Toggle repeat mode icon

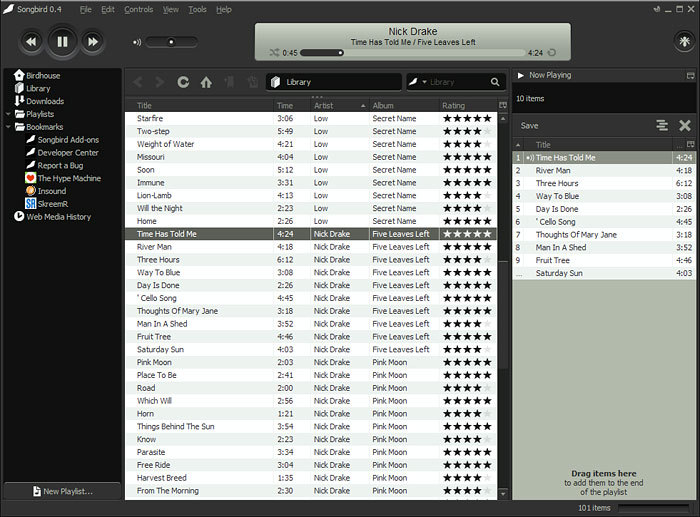[552, 53]
